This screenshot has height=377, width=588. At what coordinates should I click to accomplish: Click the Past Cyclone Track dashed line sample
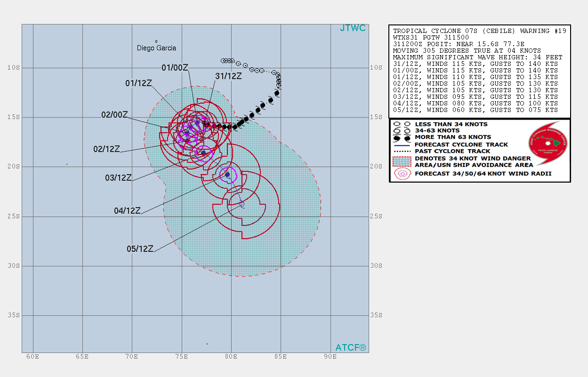[402, 151]
